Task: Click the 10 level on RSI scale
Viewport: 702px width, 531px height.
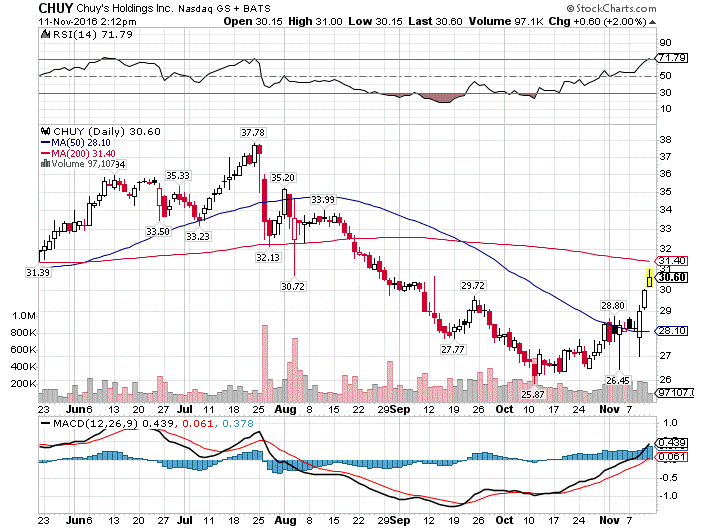Action: pyautogui.click(x=666, y=109)
